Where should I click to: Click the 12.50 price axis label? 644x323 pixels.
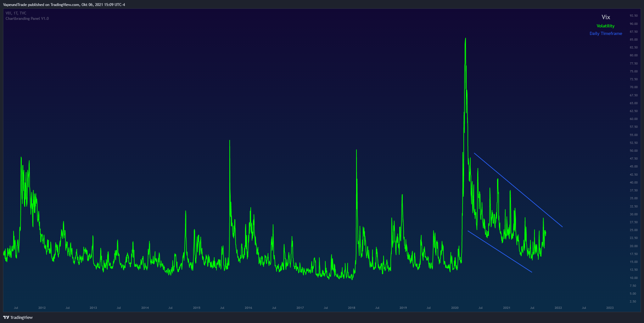(x=634, y=270)
